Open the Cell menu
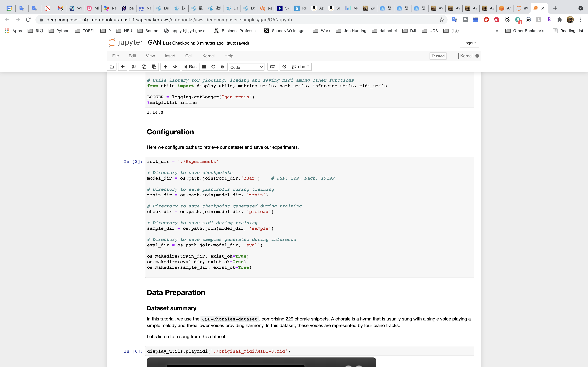Image resolution: width=588 pixels, height=367 pixels. click(x=189, y=56)
